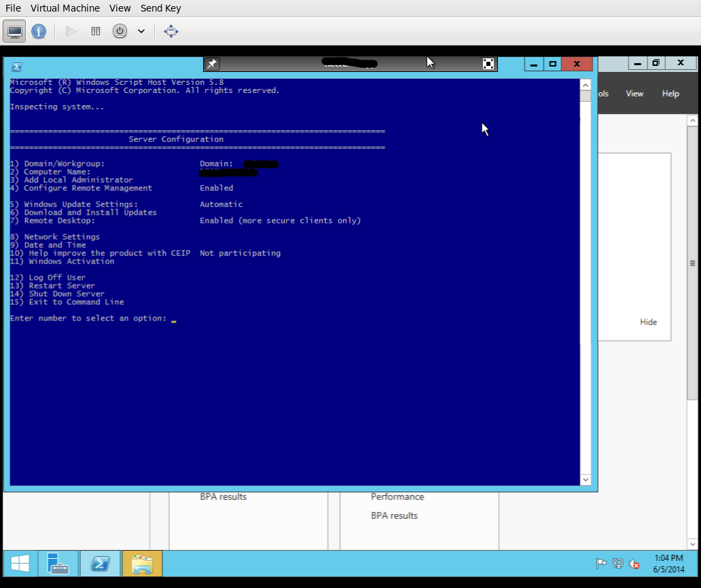Click 'Help improve the product with CEIP' line

(x=100, y=253)
